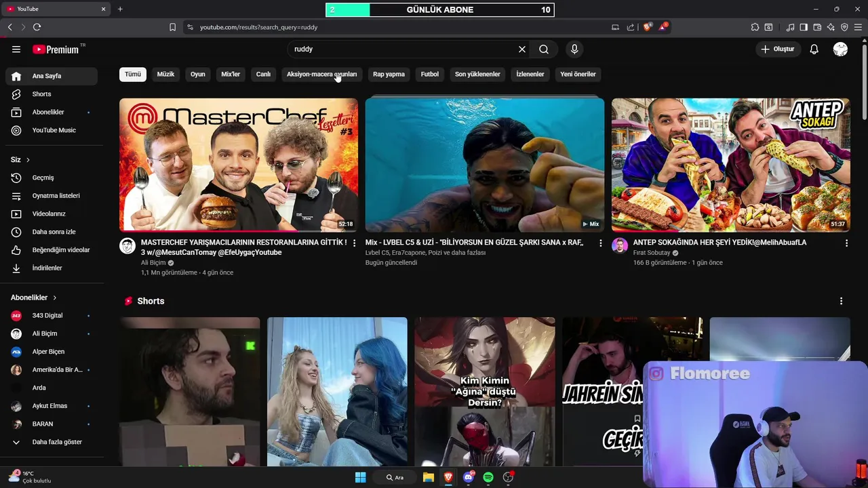Clear the search box with X icon
868x488 pixels.
[522, 49]
